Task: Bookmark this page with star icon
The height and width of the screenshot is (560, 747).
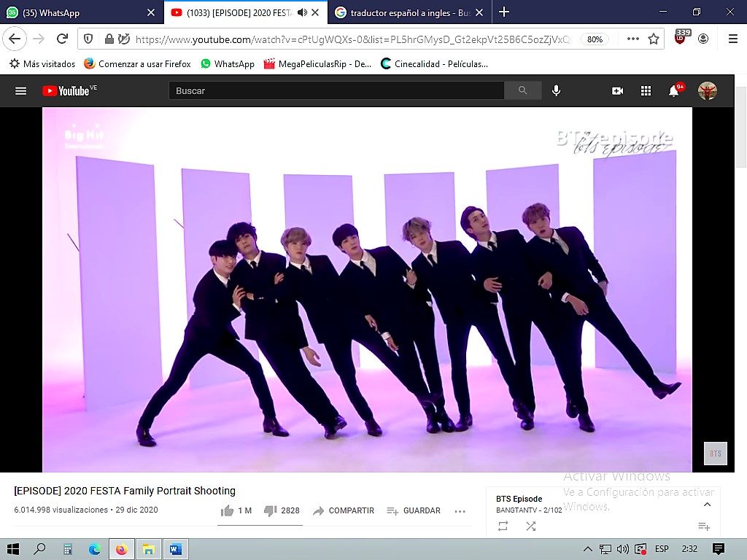Action: tap(654, 39)
